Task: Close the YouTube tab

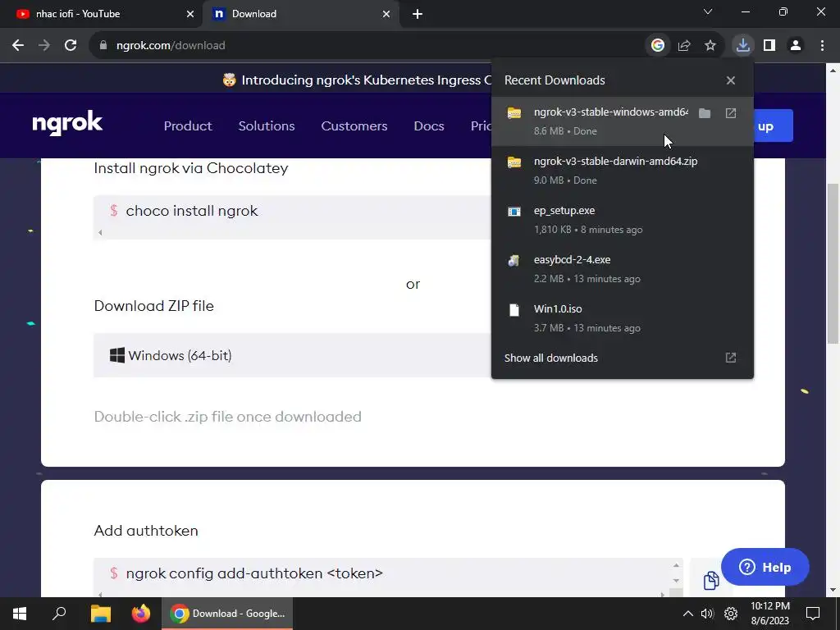Action: coord(190,14)
